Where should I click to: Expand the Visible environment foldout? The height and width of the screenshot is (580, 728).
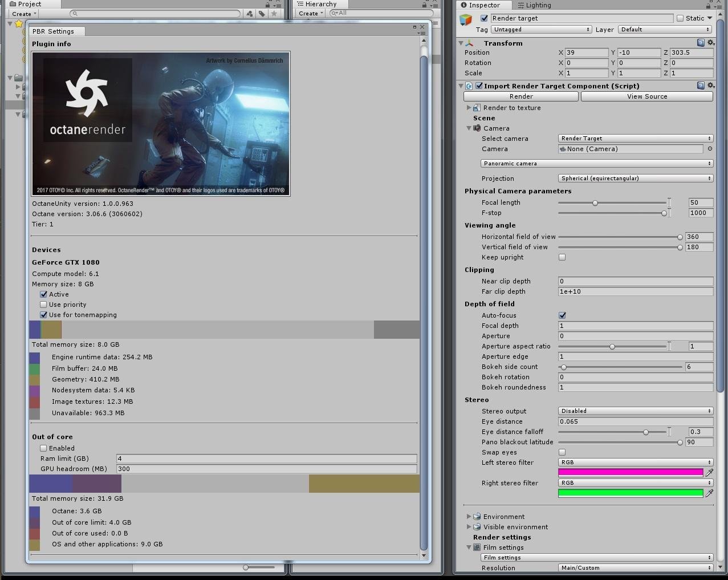point(469,527)
